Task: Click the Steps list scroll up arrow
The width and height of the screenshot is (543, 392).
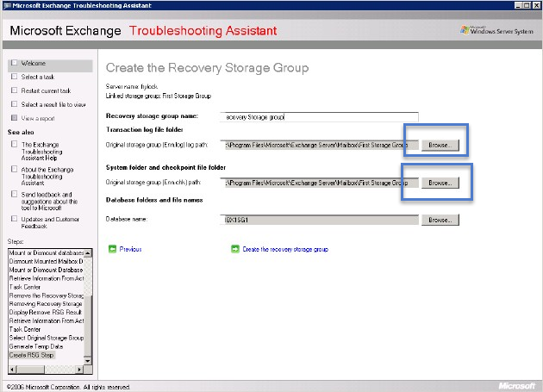Action: (x=88, y=253)
